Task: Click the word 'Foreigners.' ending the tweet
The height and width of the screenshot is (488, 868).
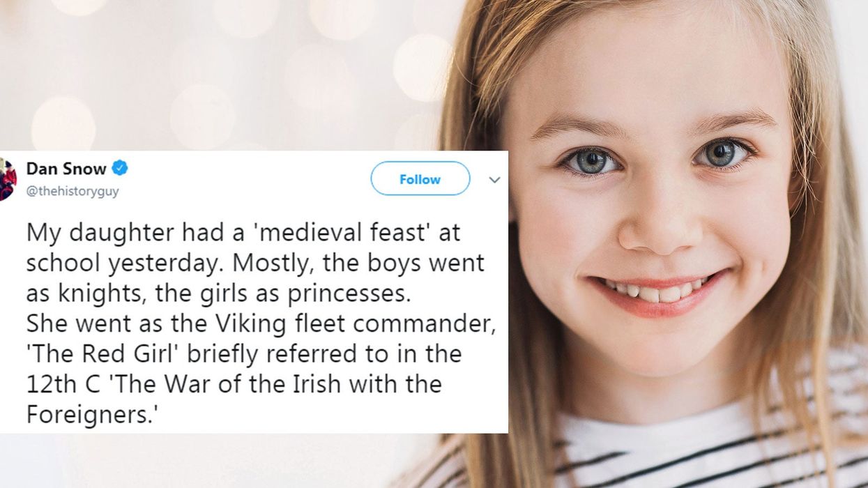Action: click(89, 414)
